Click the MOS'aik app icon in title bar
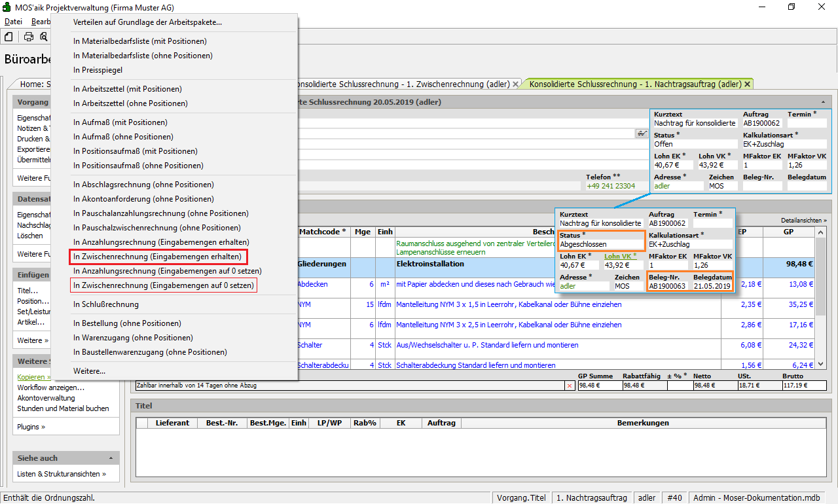Screen dimensions: 838x504 pos(7,7)
